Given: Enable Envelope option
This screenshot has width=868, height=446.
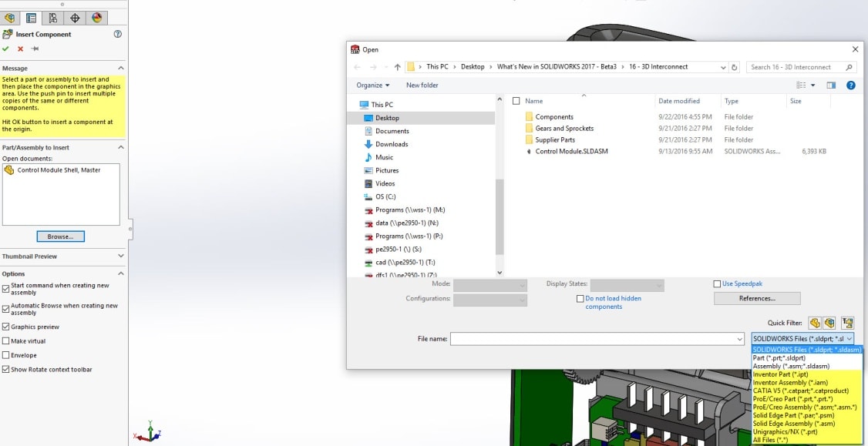Looking at the screenshot, I should pyautogui.click(x=5, y=355).
